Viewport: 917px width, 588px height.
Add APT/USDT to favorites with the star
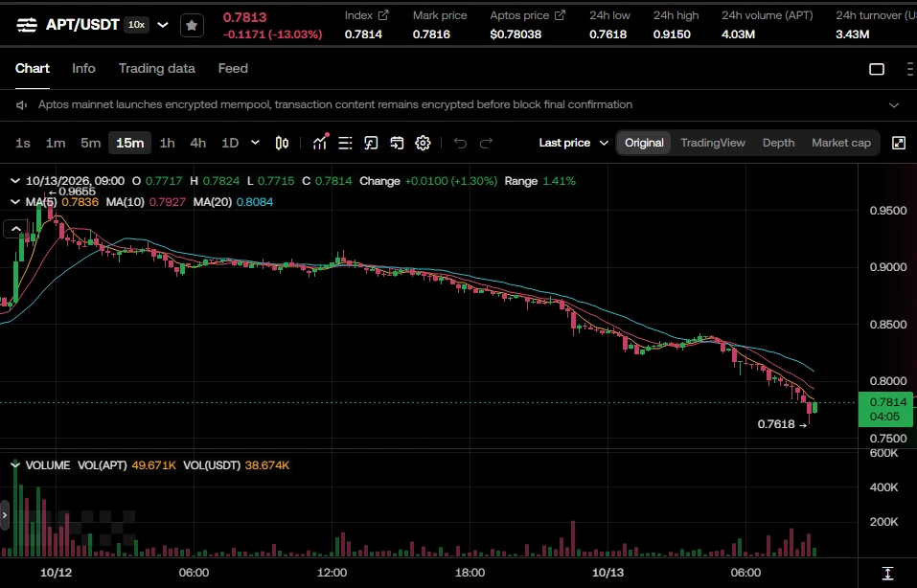[192, 25]
